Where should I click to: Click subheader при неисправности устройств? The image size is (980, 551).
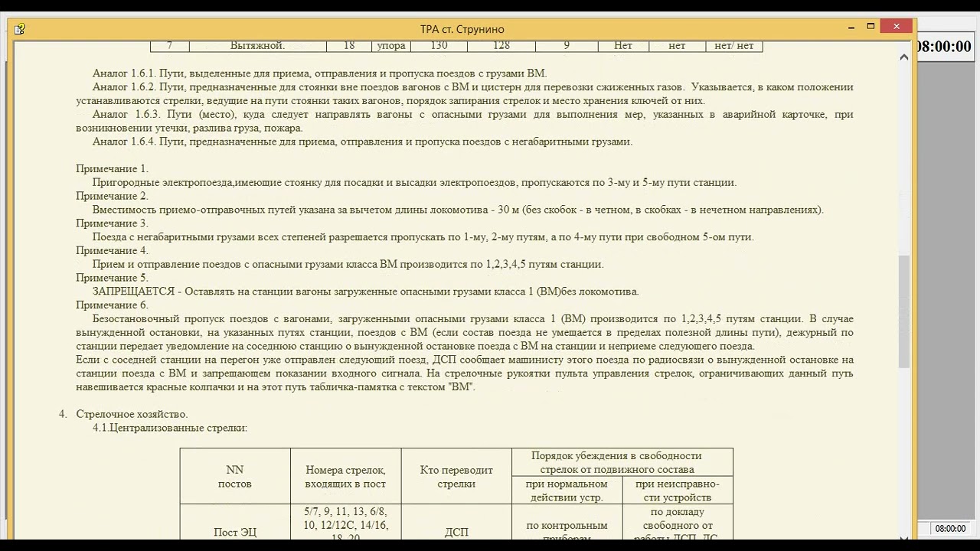point(678,491)
